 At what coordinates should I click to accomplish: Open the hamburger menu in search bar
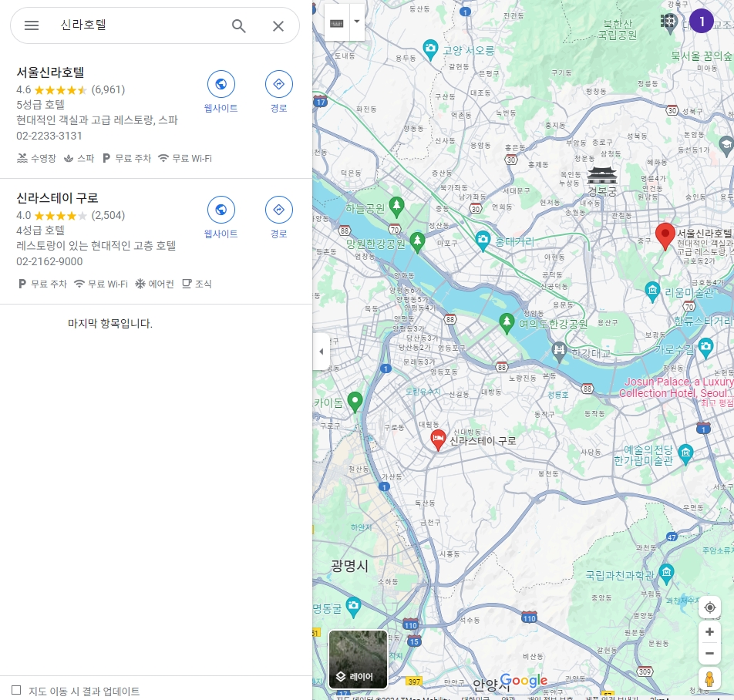coord(32,25)
